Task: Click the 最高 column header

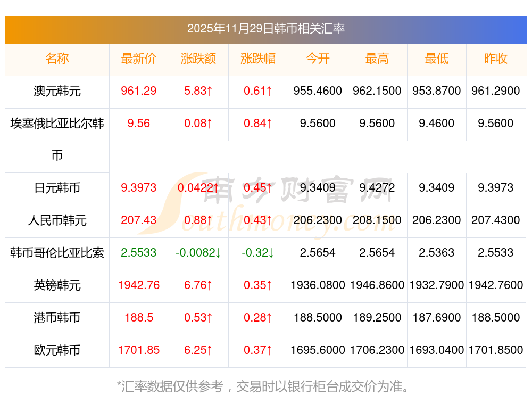Action: click(x=377, y=59)
